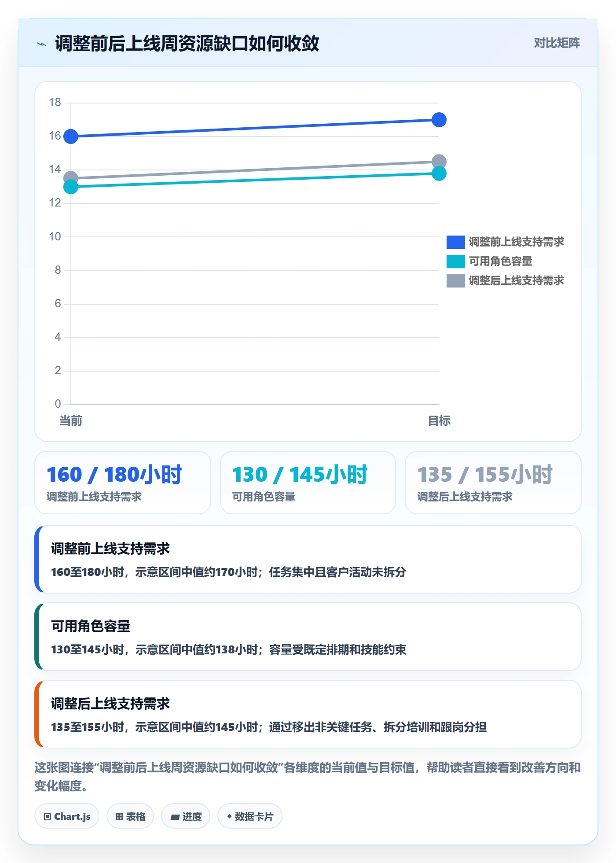Click the bar icon in 进度 chip
The width and height of the screenshot is (616, 863).
coord(175,817)
